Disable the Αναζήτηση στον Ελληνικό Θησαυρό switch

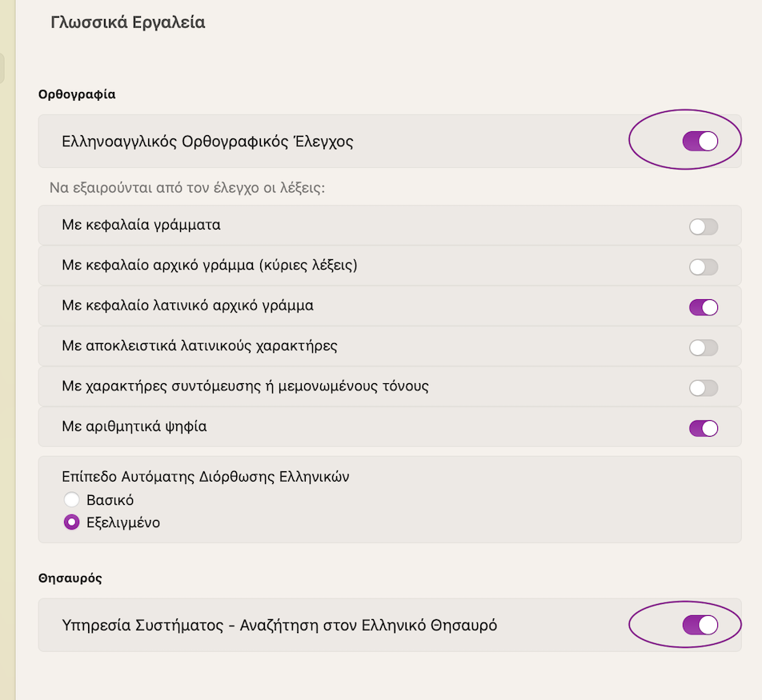[x=700, y=625]
